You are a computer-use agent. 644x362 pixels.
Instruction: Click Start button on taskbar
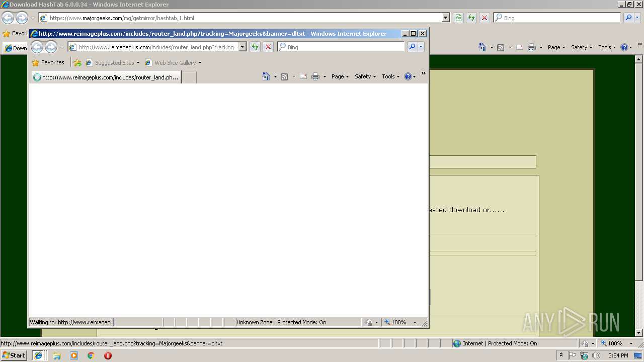click(x=14, y=355)
